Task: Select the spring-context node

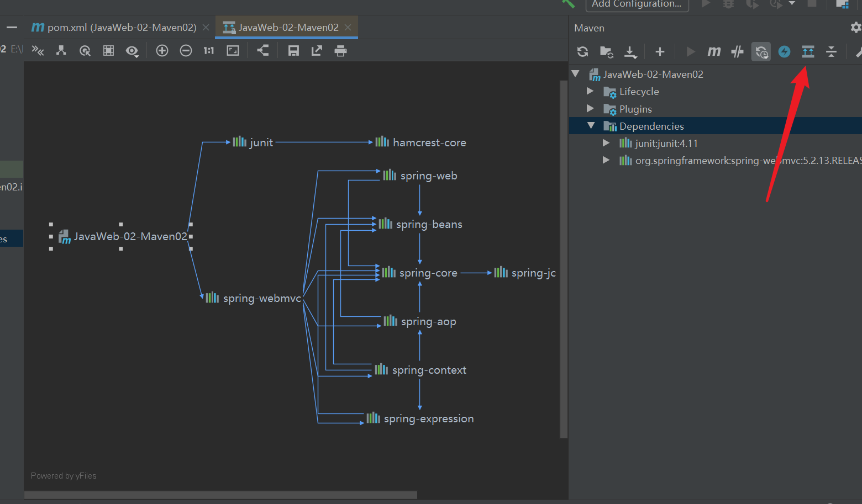Action: (421, 370)
